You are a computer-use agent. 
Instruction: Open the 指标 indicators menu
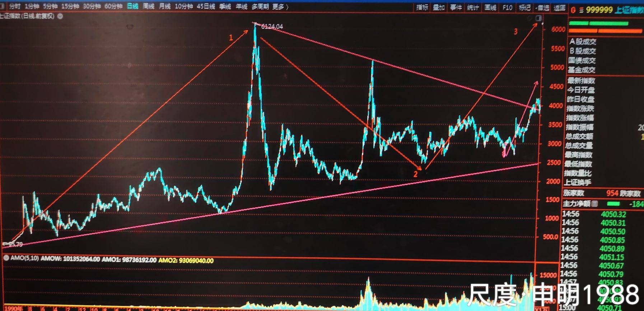(422, 8)
